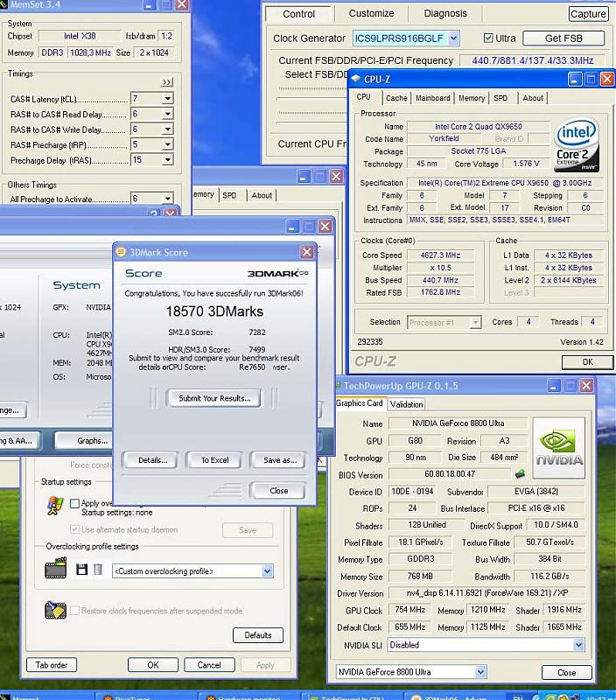Click Close button in GPU-Z window
Viewport: 616px width, 700px height.
point(566,672)
